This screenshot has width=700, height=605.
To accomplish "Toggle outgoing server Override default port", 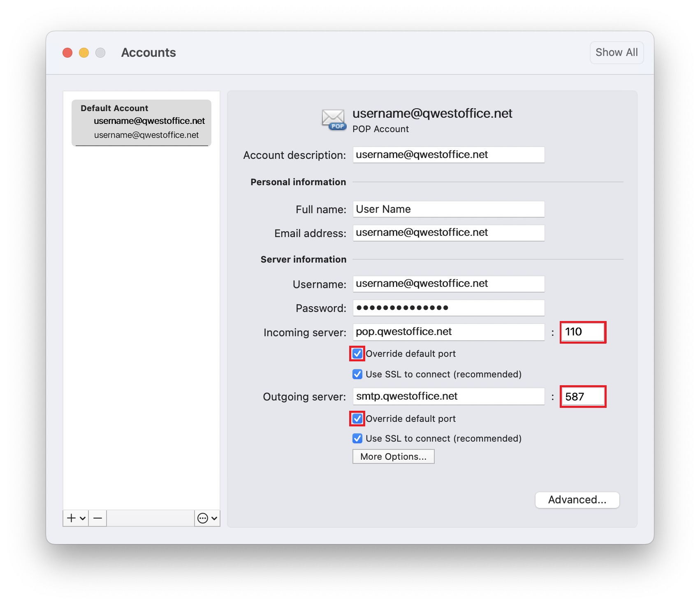I will tap(357, 419).
